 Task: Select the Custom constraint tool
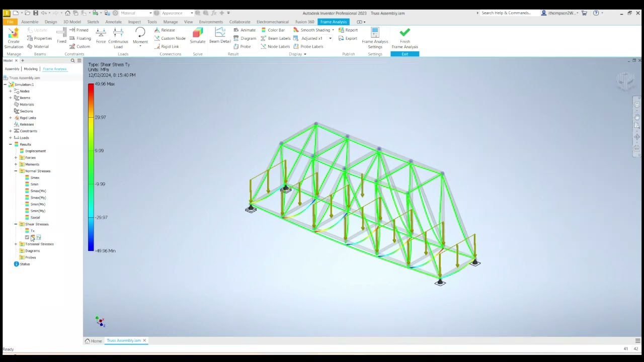[x=79, y=46]
